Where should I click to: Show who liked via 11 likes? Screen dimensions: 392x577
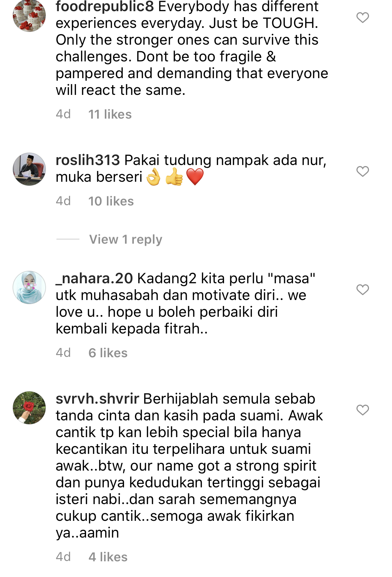click(x=110, y=114)
